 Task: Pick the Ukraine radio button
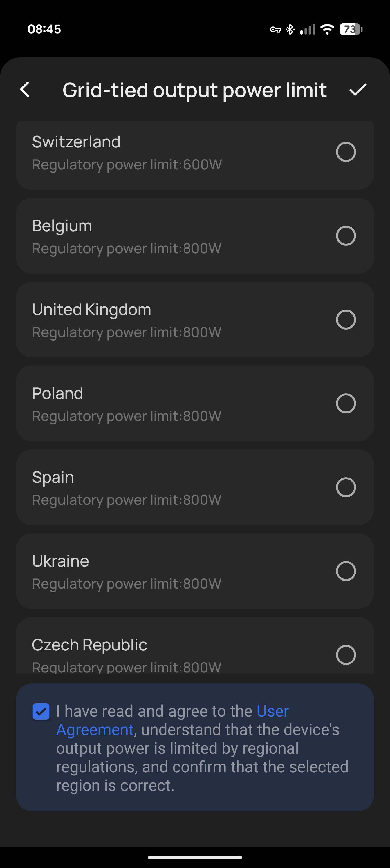pos(346,571)
